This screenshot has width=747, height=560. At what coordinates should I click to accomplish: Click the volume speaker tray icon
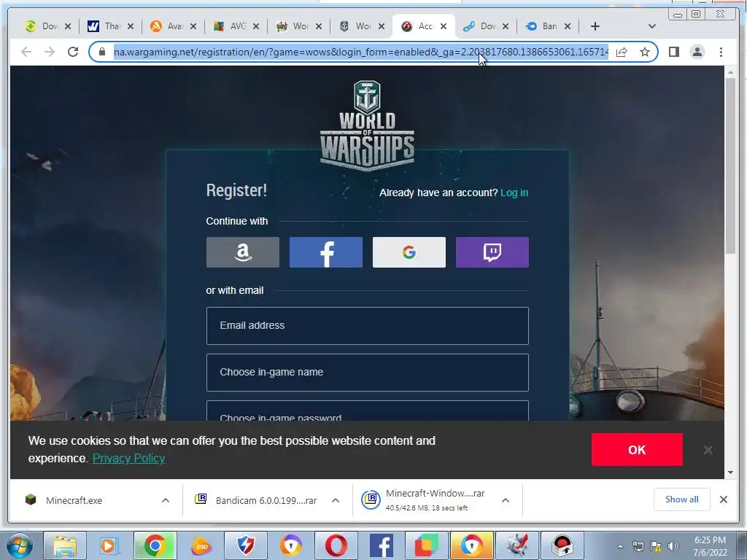coord(673,546)
